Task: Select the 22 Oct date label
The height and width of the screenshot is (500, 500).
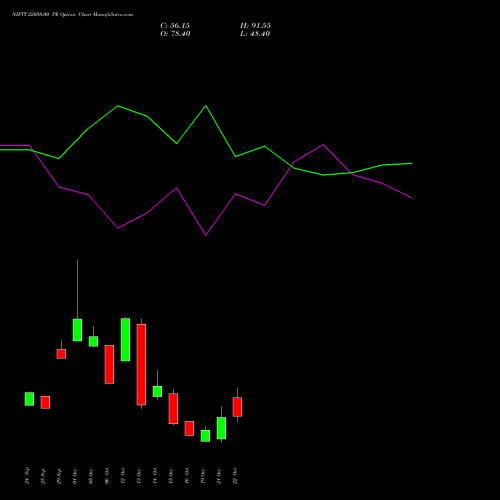Action: pos(235,476)
